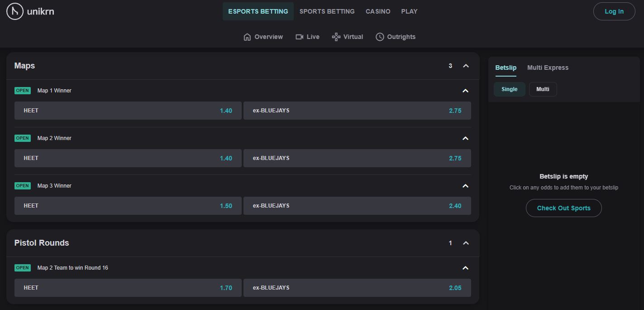Click the unikrn logo icon
The height and width of the screenshot is (310, 644).
coord(15,11)
